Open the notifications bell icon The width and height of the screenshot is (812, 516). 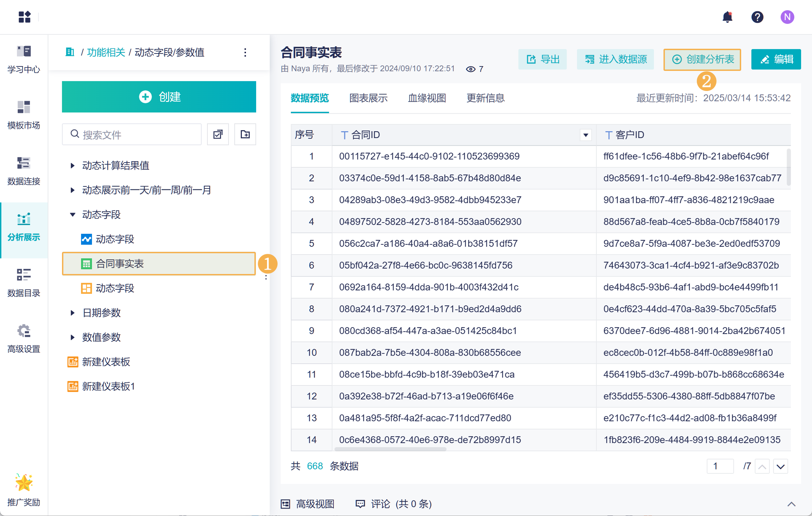727,17
